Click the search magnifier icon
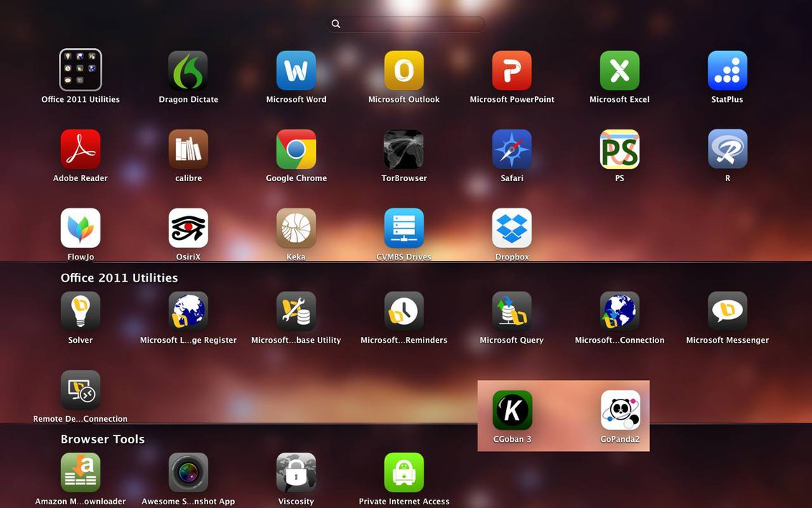812x508 pixels. tap(336, 24)
